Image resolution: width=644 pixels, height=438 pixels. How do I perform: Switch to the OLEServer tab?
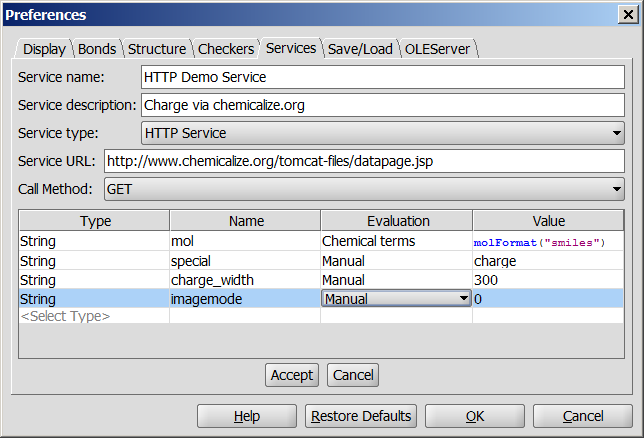click(x=437, y=49)
